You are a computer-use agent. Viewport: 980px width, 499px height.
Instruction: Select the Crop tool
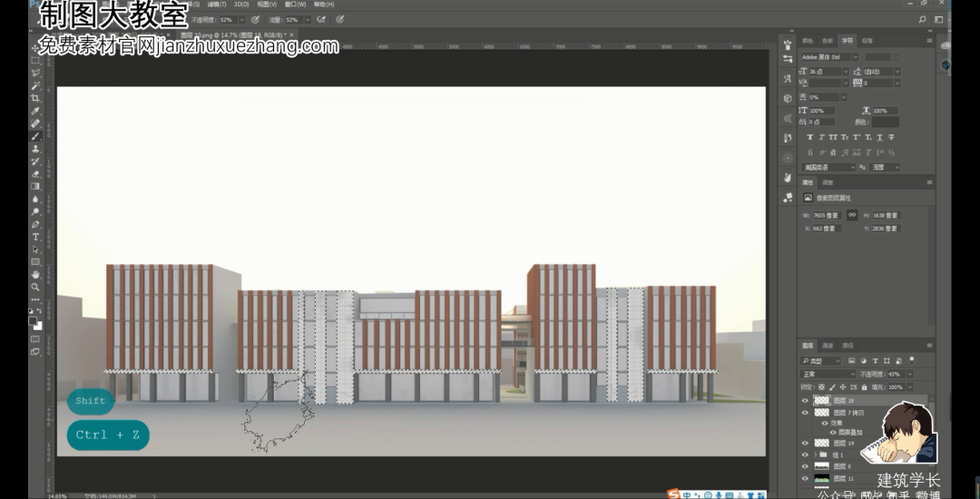point(35,98)
